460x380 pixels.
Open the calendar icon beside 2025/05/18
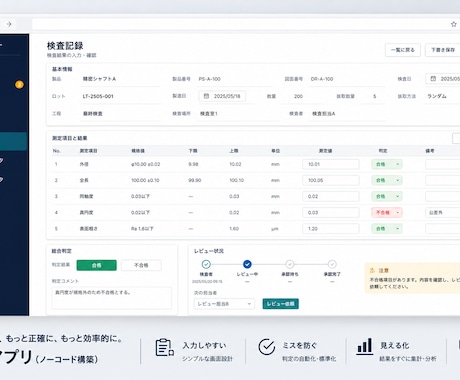(206, 96)
